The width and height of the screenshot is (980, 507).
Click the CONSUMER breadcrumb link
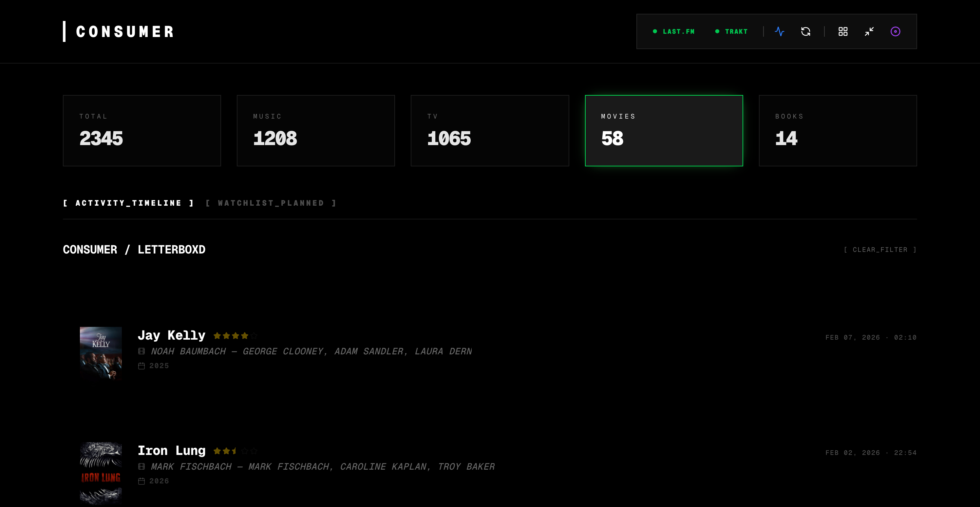point(90,250)
